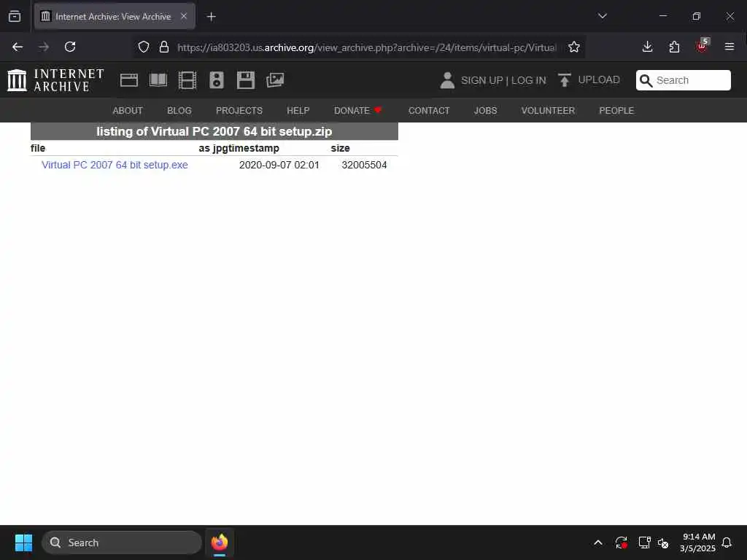
Task: Click the browser forward arrow
Action: [x=44, y=47]
